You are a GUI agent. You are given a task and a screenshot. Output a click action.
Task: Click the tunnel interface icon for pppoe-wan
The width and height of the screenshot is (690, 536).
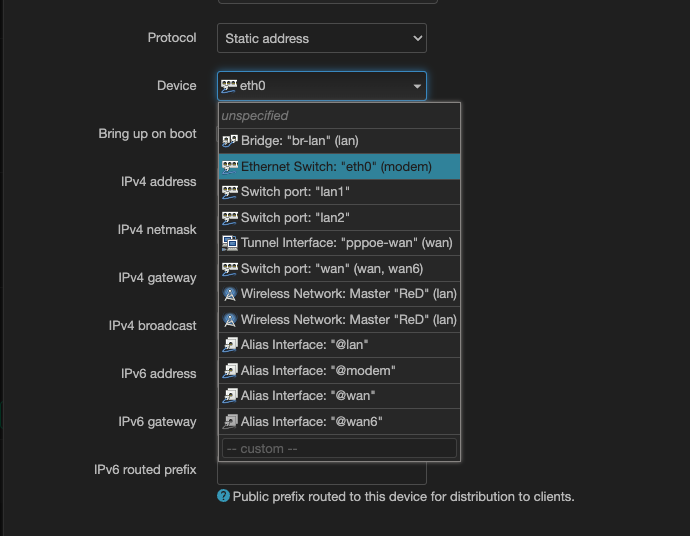(x=230, y=243)
